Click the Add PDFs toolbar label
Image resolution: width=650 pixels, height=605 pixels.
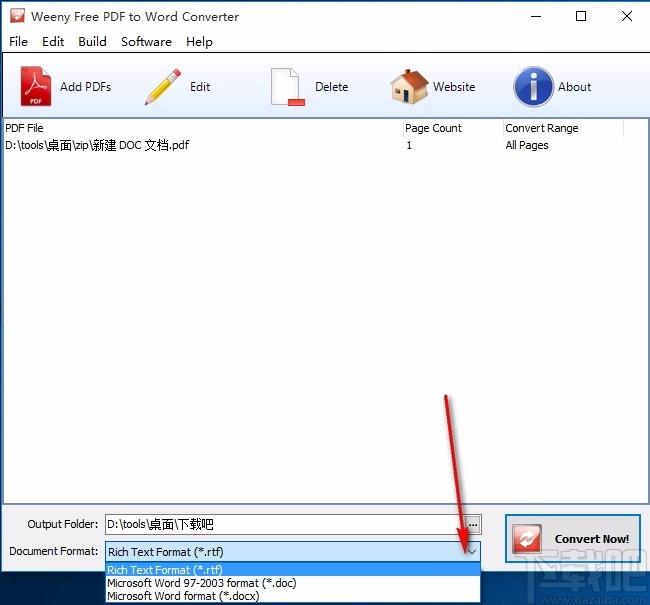tap(86, 87)
